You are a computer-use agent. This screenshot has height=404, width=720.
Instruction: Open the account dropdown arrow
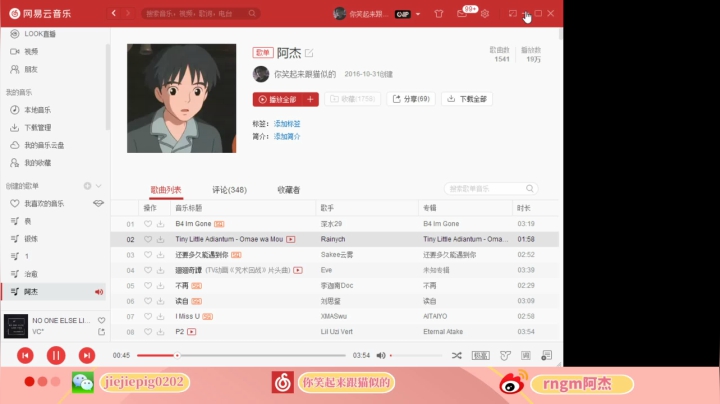(418, 14)
